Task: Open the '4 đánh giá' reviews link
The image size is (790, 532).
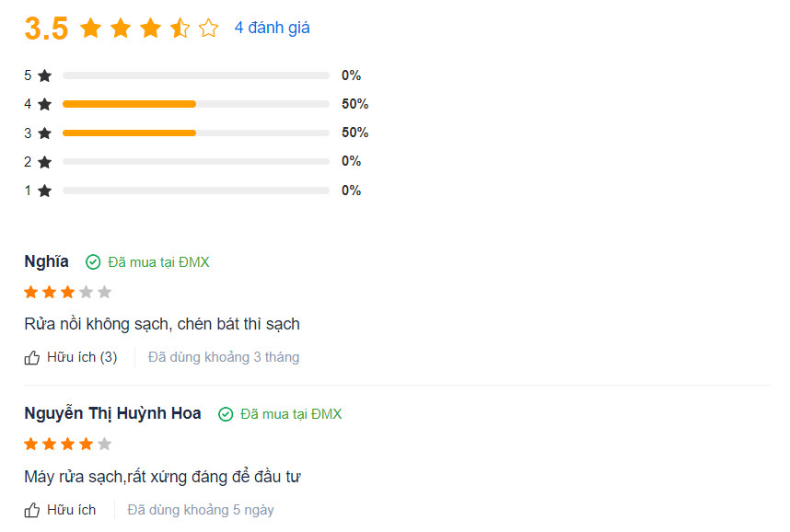Action: [272, 28]
